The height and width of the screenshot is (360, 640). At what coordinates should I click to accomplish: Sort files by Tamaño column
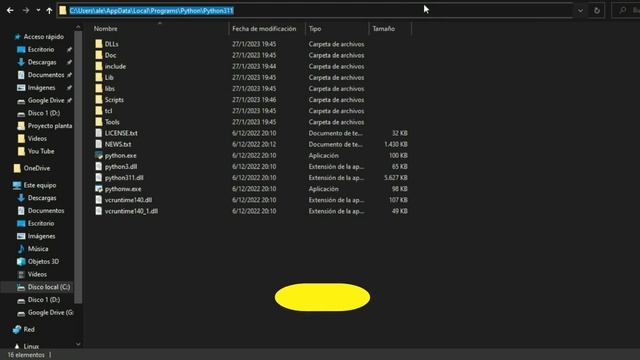pyautogui.click(x=383, y=29)
